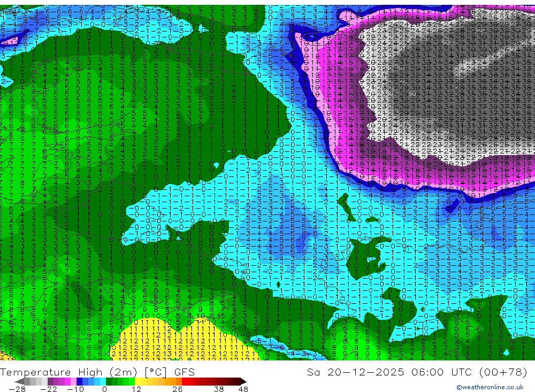Click the yellow 12-degree warm zone on map

(x=184, y=344)
